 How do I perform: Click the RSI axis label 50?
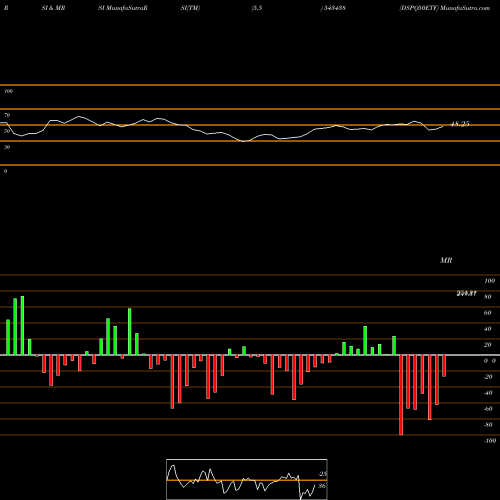point(7,131)
